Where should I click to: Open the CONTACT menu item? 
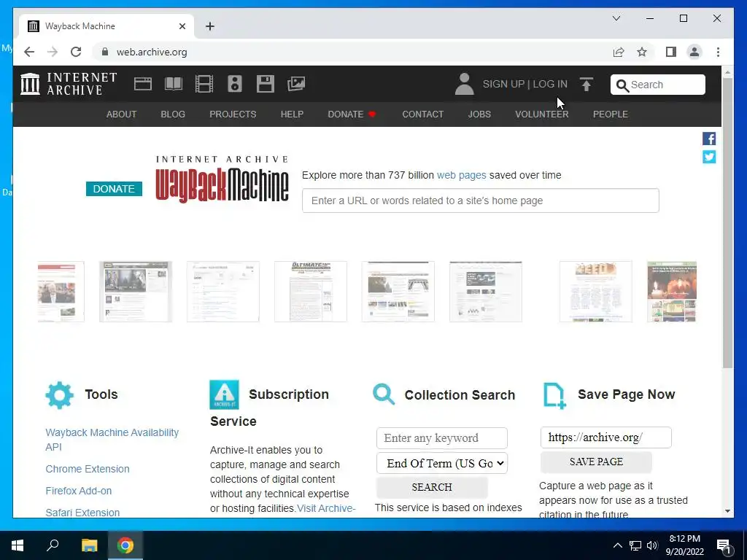pos(423,114)
